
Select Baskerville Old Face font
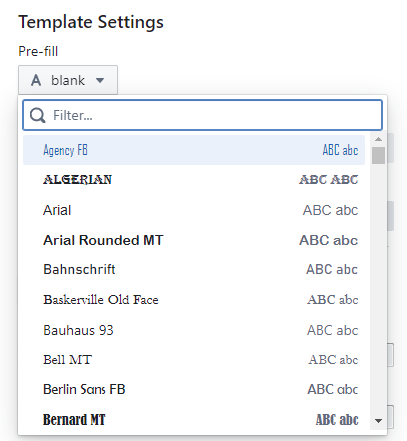[194, 299]
